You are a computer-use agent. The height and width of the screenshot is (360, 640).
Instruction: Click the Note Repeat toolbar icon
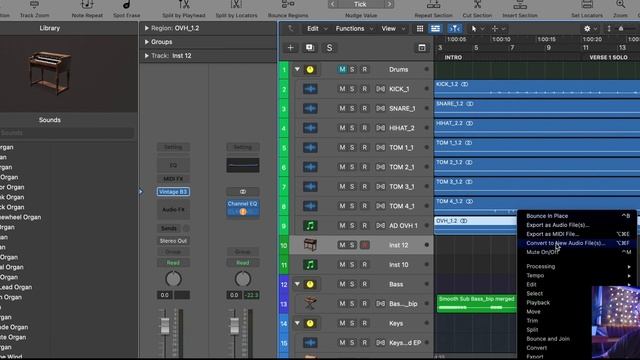click(x=87, y=5)
